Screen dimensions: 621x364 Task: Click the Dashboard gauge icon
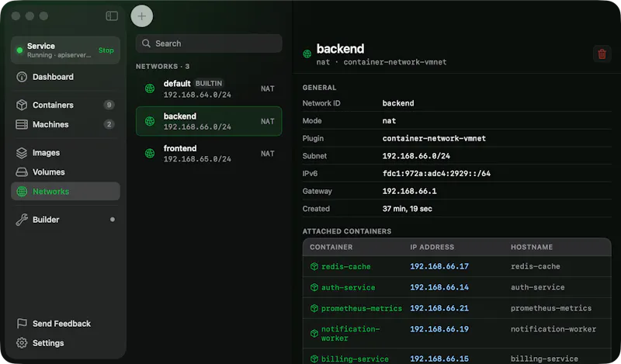(22, 77)
